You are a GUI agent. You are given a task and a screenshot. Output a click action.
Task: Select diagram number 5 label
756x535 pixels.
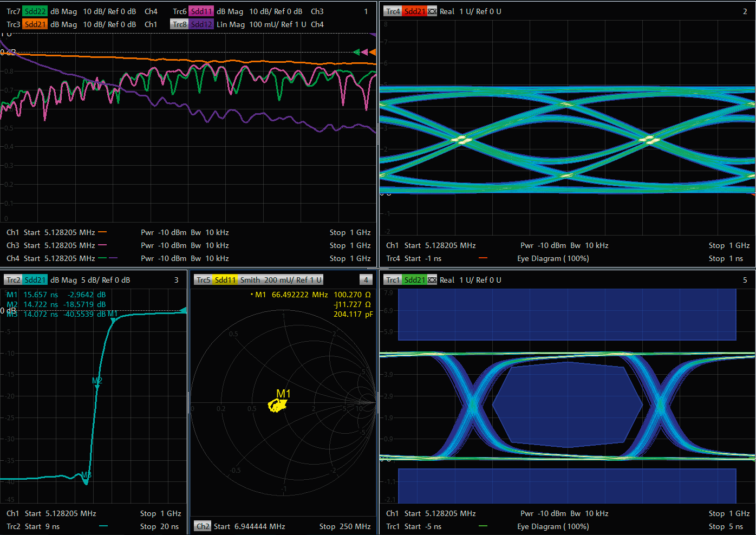point(745,280)
